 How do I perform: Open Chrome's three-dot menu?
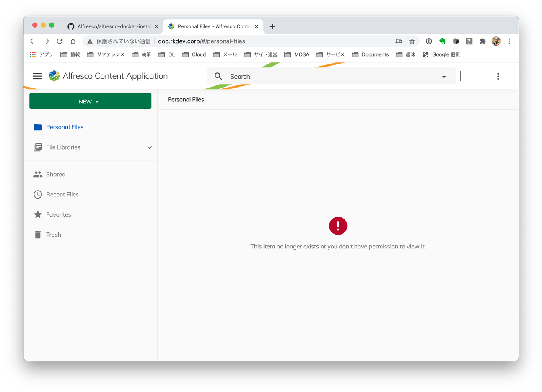tap(509, 41)
